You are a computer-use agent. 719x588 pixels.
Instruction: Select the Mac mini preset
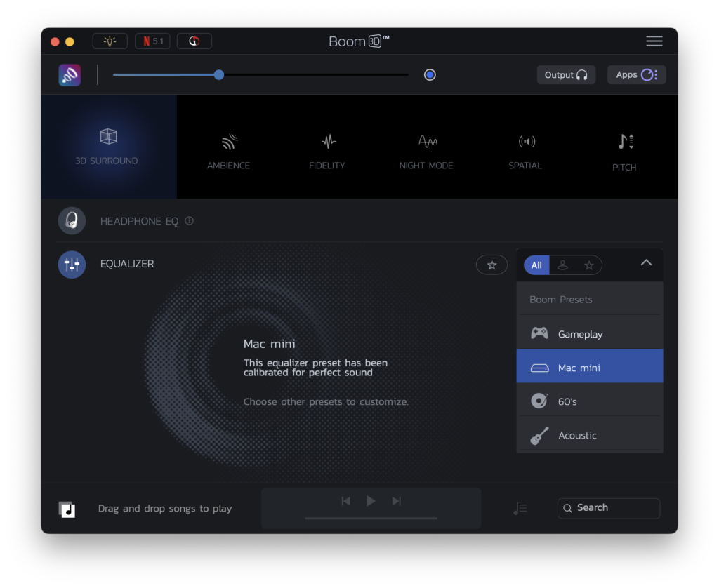click(x=590, y=366)
